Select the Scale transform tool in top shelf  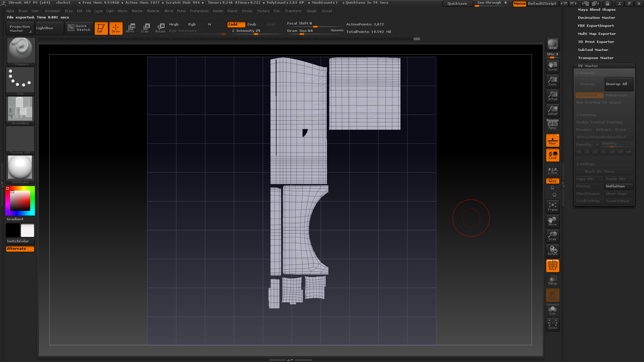coord(145,28)
